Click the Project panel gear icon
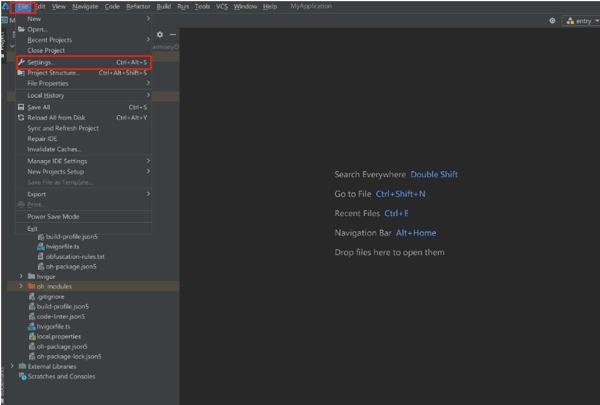The height and width of the screenshot is (405, 600). (160, 34)
